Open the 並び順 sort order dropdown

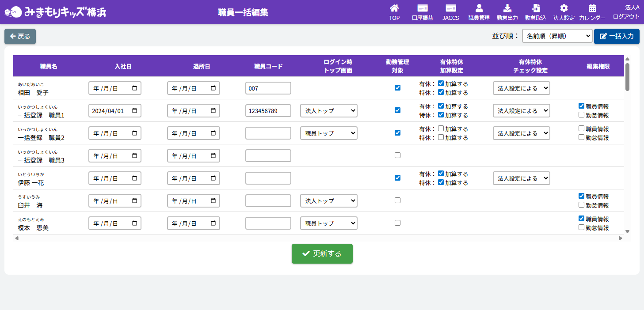[x=557, y=36]
